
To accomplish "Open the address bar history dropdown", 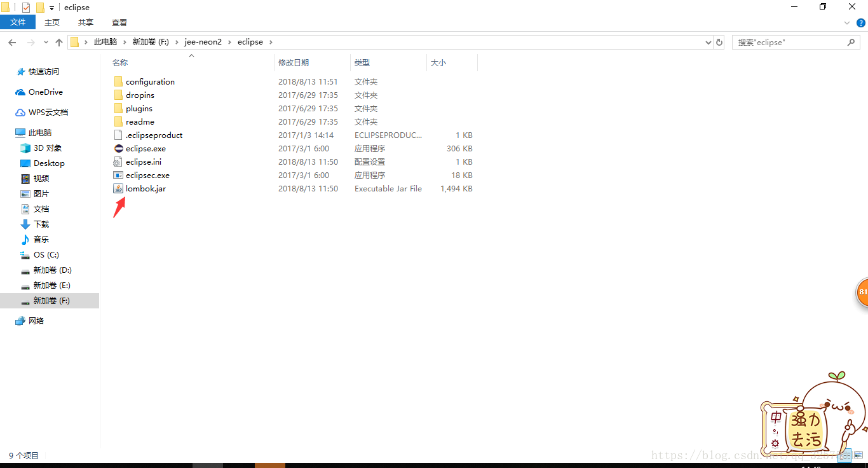I will pyautogui.click(x=709, y=42).
